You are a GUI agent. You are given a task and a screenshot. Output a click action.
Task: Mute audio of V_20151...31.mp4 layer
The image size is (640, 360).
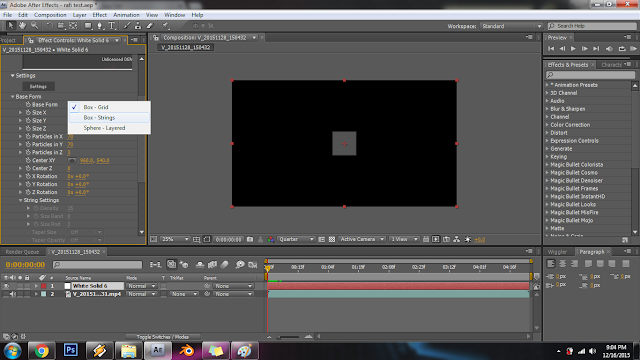tap(13, 294)
